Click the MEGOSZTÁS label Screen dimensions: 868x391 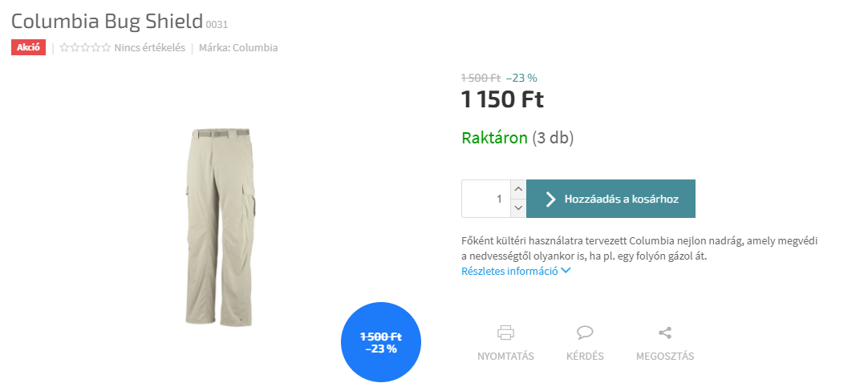(665, 357)
